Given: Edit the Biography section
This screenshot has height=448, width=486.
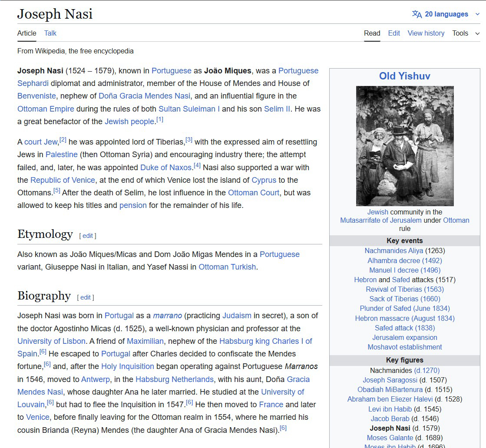Looking at the screenshot, I should tap(86, 297).
